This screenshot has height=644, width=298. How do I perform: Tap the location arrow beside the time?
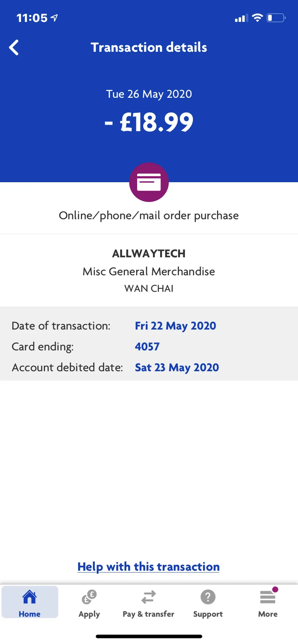54,18
